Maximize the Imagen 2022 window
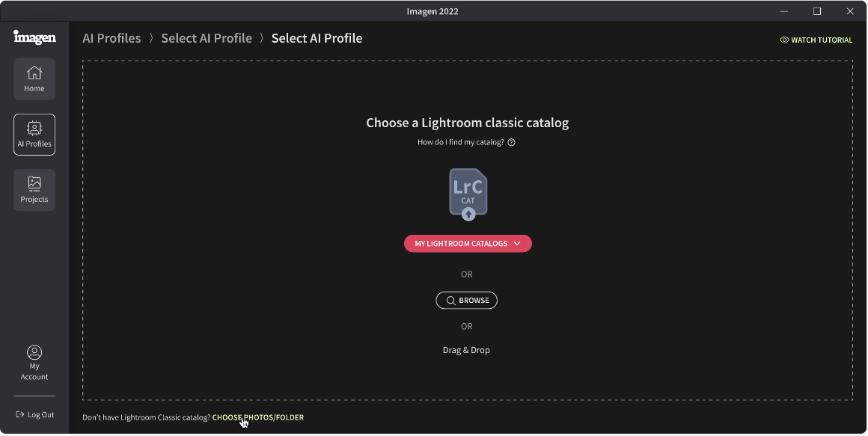Viewport: 868px width, 436px height. click(x=817, y=11)
